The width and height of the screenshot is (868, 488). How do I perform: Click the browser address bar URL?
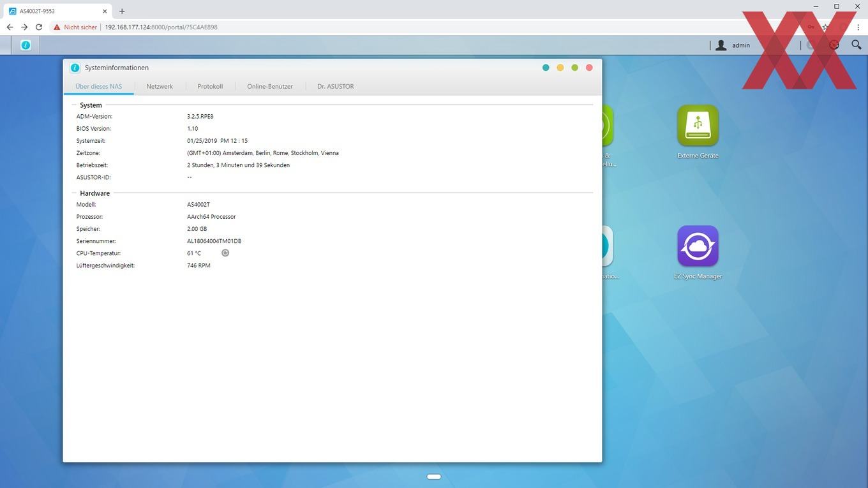tap(161, 27)
